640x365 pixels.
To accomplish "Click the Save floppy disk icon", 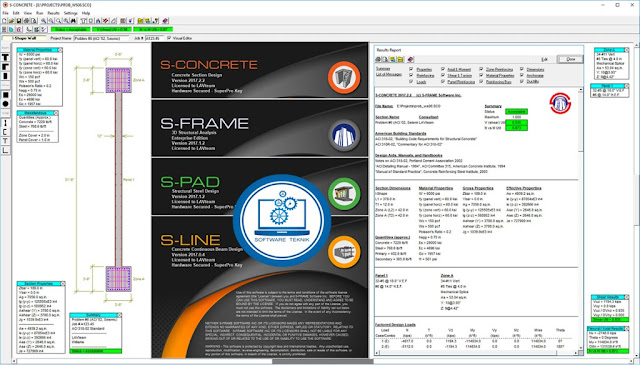I will (x=19, y=20).
